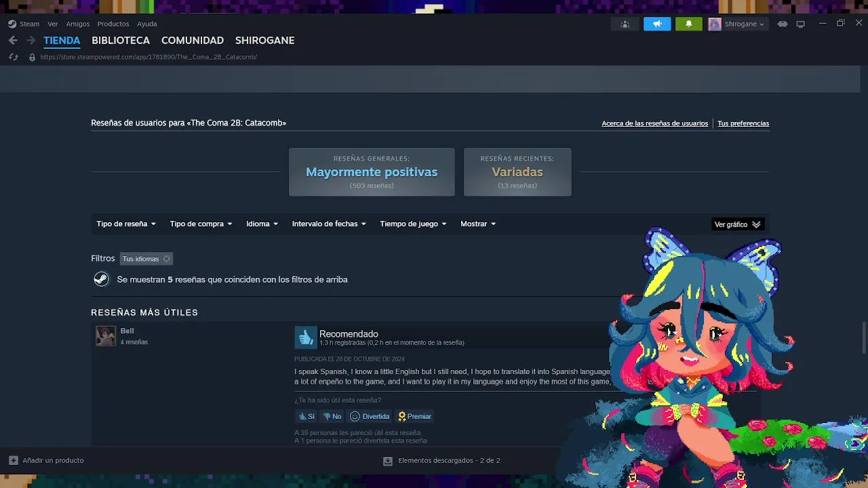This screenshot has width=868, height=488.
Task: Open Intervalo de fechas dropdown
Action: [x=329, y=224]
